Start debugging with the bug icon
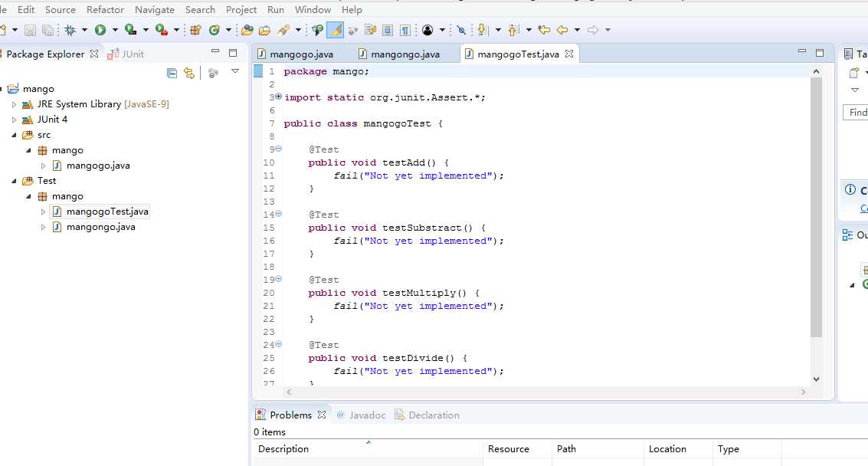The image size is (868, 466). coord(70,30)
